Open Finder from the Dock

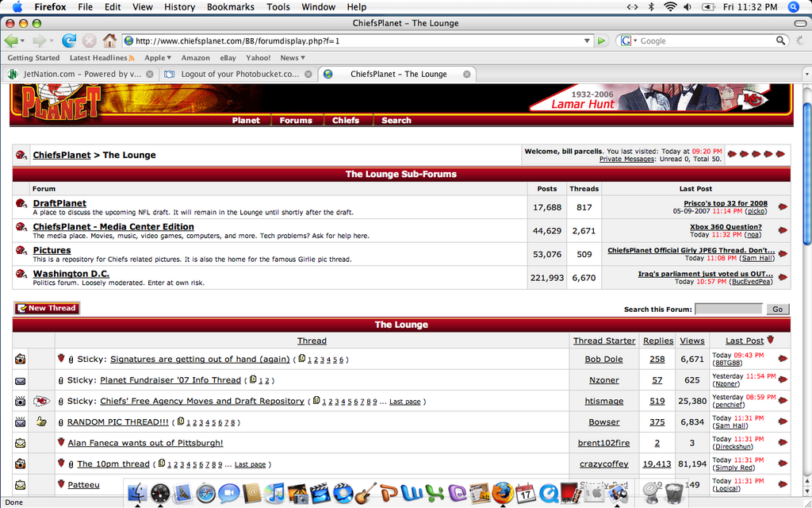tap(137, 492)
